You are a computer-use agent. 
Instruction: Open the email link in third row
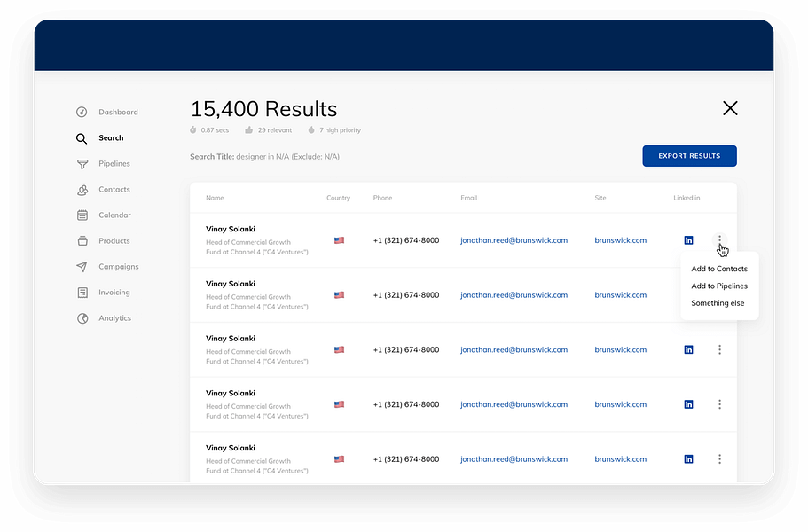click(514, 349)
